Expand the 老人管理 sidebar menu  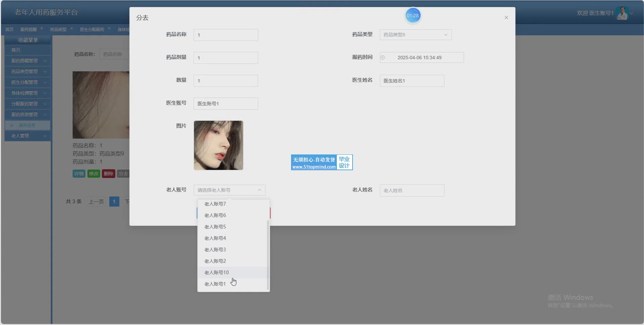click(28, 136)
